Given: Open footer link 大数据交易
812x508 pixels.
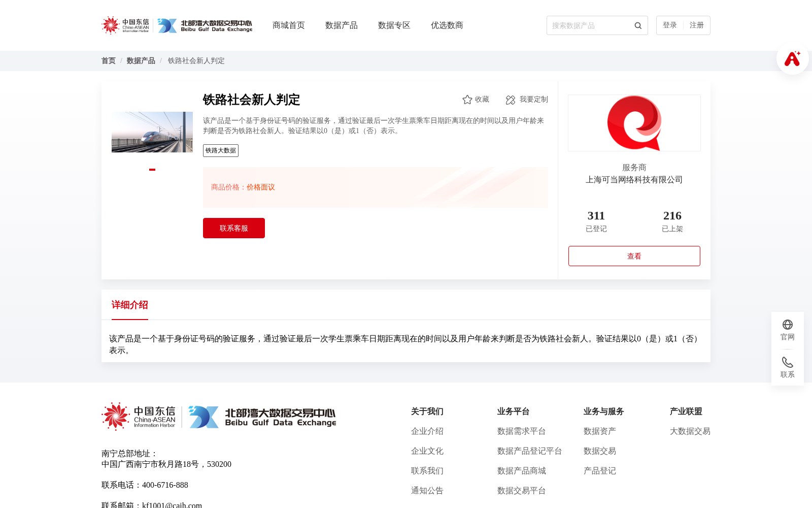Looking at the screenshot, I should pyautogui.click(x=690, y=431).
